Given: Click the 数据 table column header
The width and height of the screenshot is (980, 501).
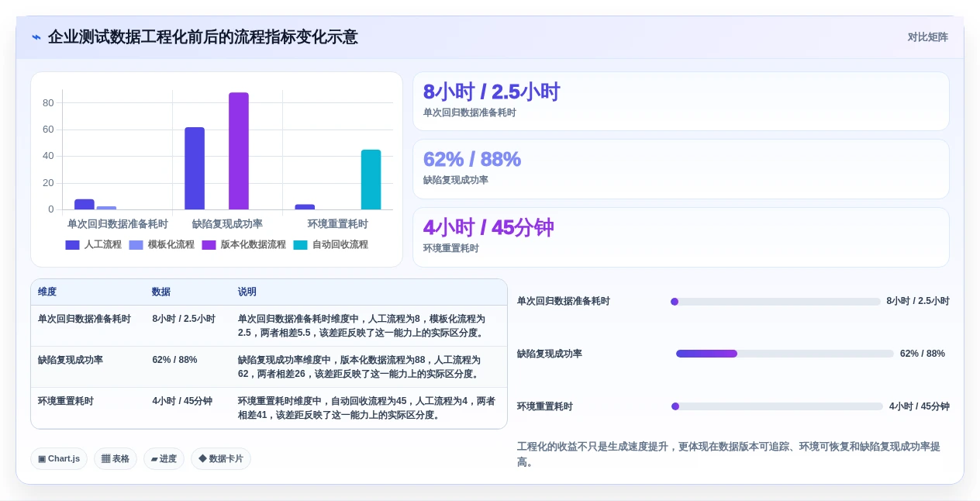Looking at the screenshot, I should coord(161,292).
